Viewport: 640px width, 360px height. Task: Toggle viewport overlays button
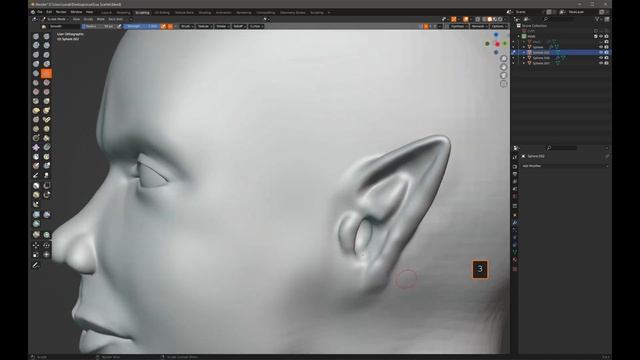[x=466, y=19]
